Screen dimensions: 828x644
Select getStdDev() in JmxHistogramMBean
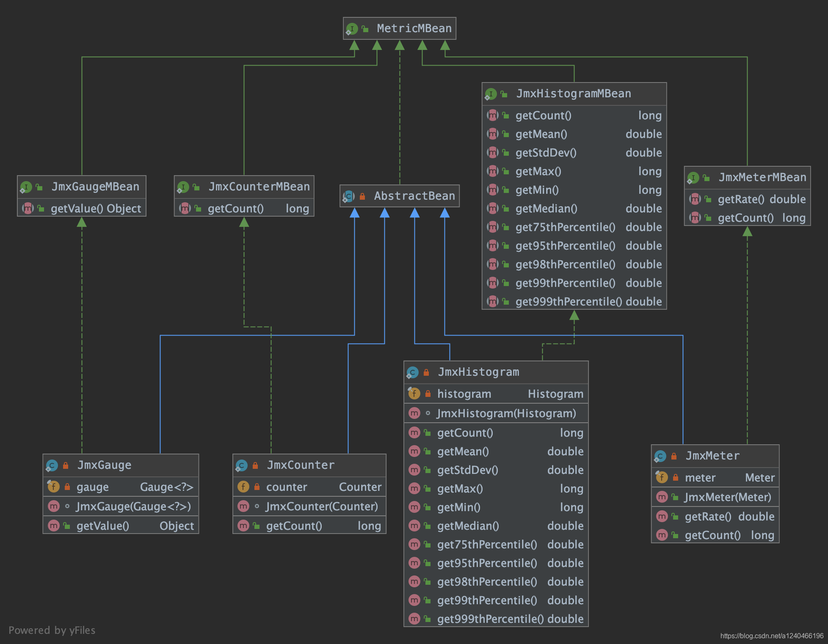click(546, 153)
